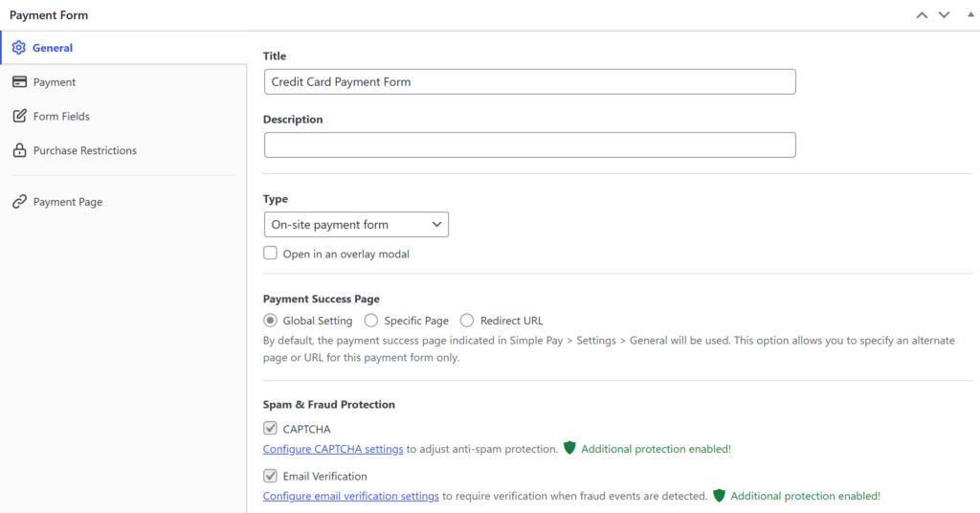980x513 pixels.
Task: Click the padlock icon for Purchase Restrictions
Action: pos(19,151)
